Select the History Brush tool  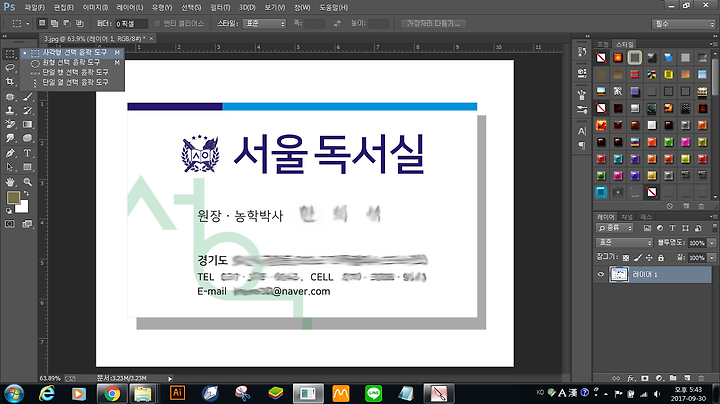tap(28, 110)
